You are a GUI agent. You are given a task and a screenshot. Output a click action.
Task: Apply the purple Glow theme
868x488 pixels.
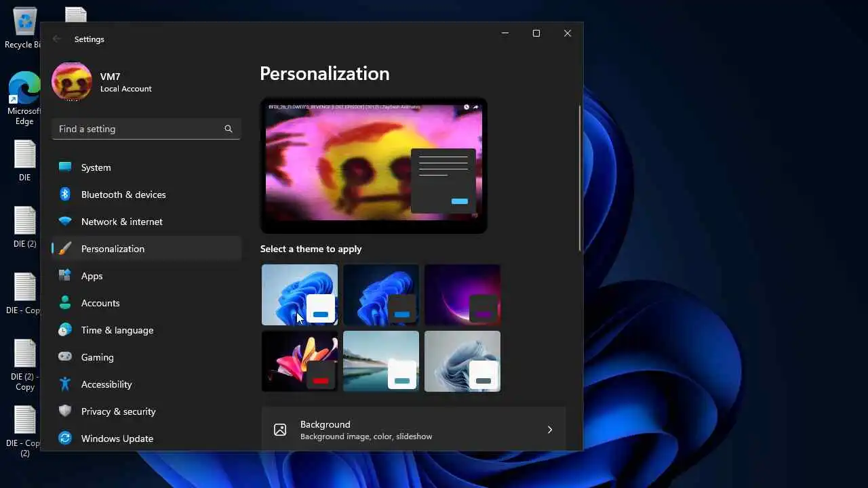point(462,295)
